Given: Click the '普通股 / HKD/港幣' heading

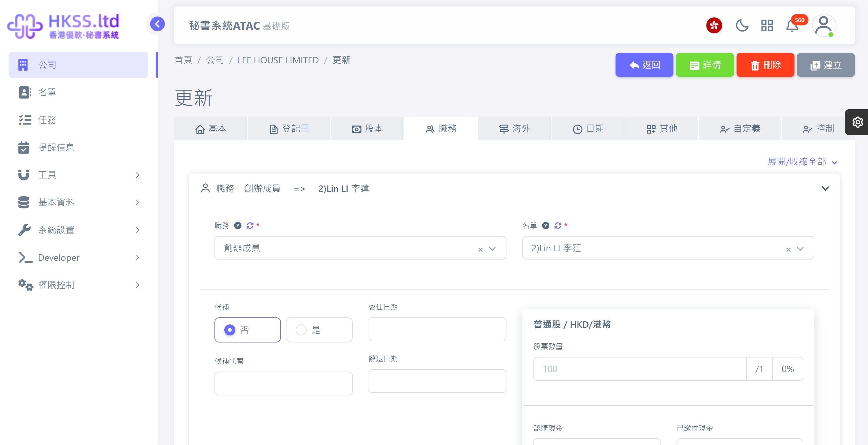Looking at the screenshot, I should click(572, 324).
